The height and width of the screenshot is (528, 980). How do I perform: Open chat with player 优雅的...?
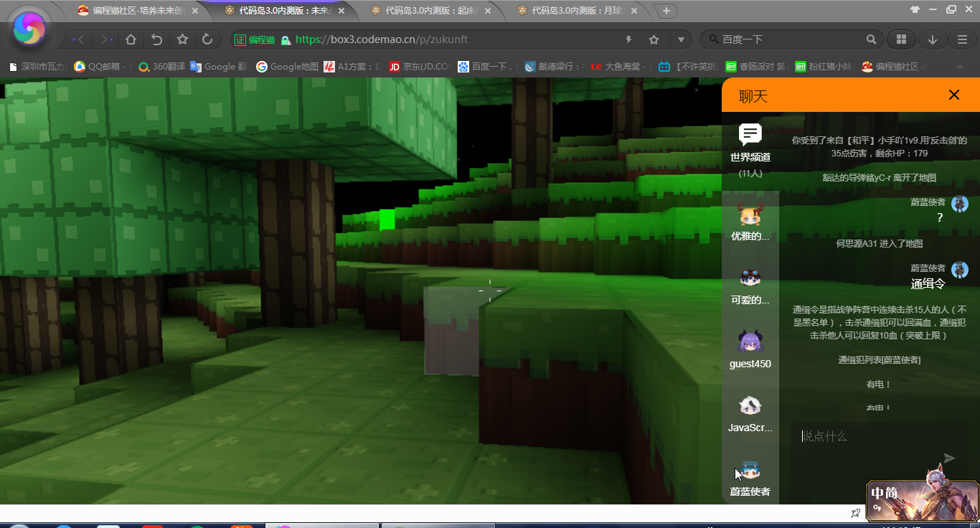750,222
